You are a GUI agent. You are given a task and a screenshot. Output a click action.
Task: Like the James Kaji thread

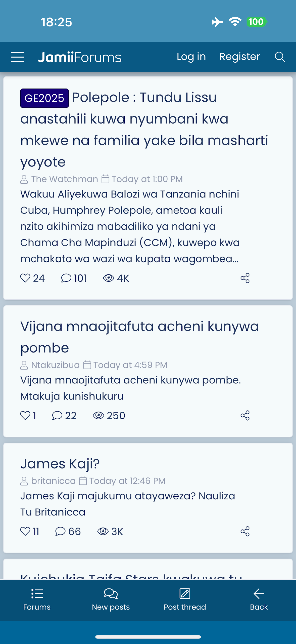(25, 531)
